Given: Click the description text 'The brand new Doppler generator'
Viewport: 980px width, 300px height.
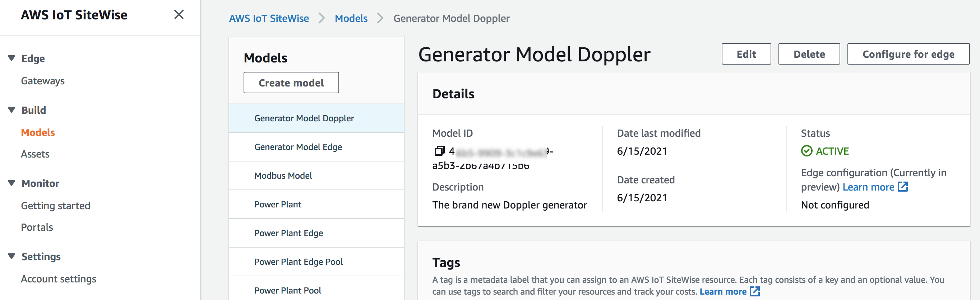Looking at the screenshot, I should [x=510, y=205].
